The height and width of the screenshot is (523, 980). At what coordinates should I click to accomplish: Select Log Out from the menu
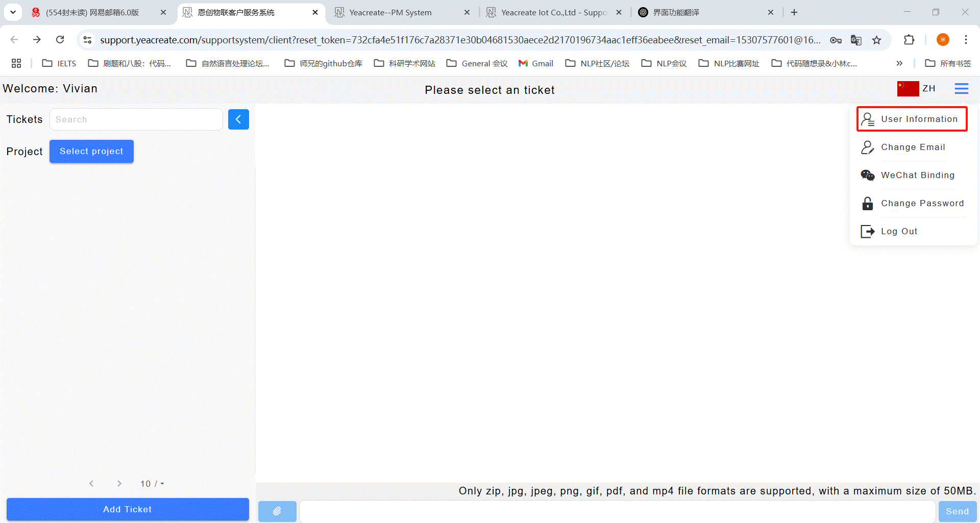coord(899,231)
